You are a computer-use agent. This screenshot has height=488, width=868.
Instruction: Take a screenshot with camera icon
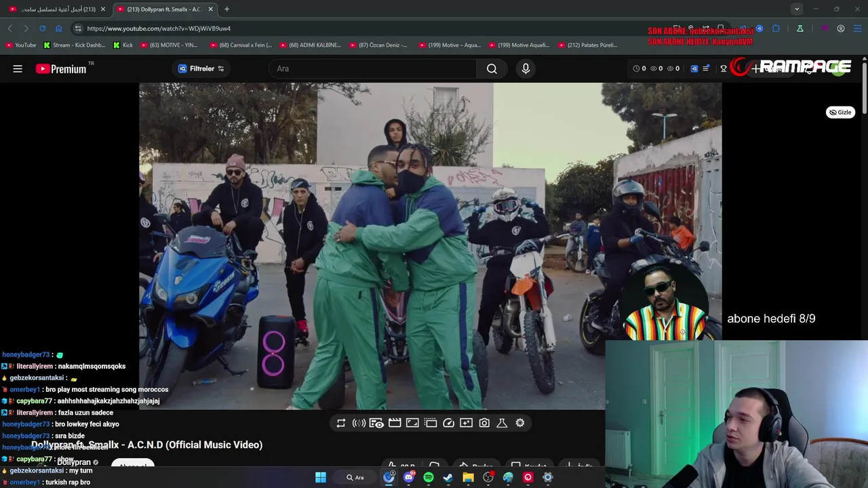pyautogui.click(x=484, y=423)
